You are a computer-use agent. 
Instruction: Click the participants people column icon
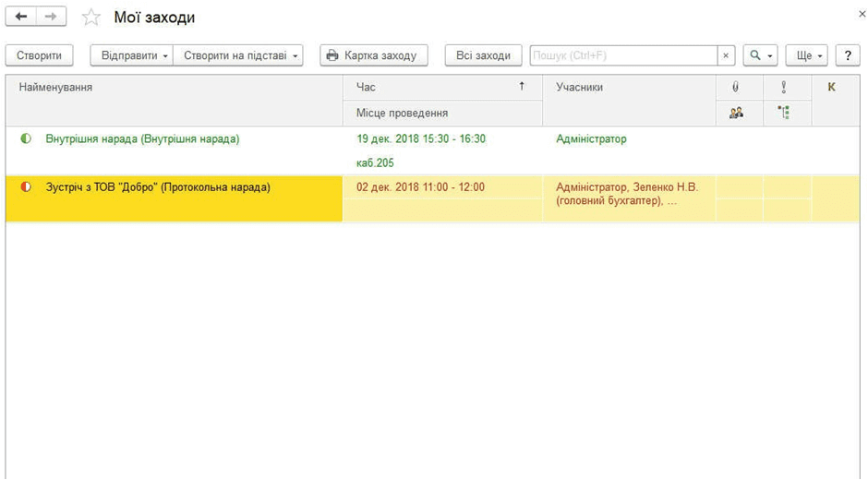[736, 113]
